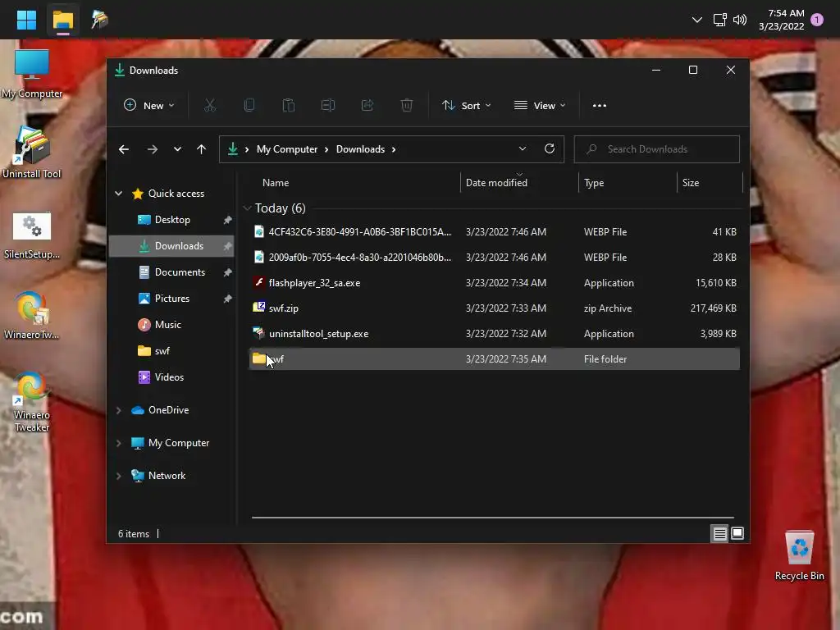This screenshot has height=630, width=840.
Task: Select the swf File folder row
Action: [495, 359]
